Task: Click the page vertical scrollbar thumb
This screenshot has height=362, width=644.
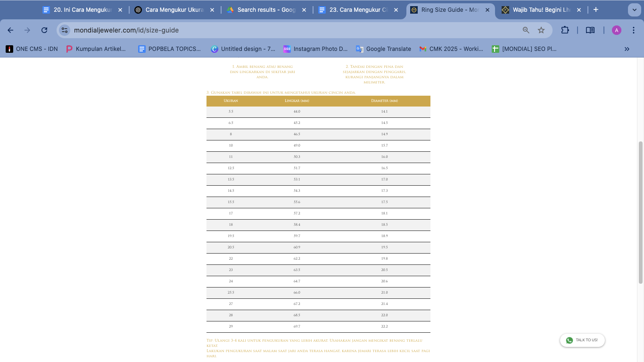Action: click(640, 212)
